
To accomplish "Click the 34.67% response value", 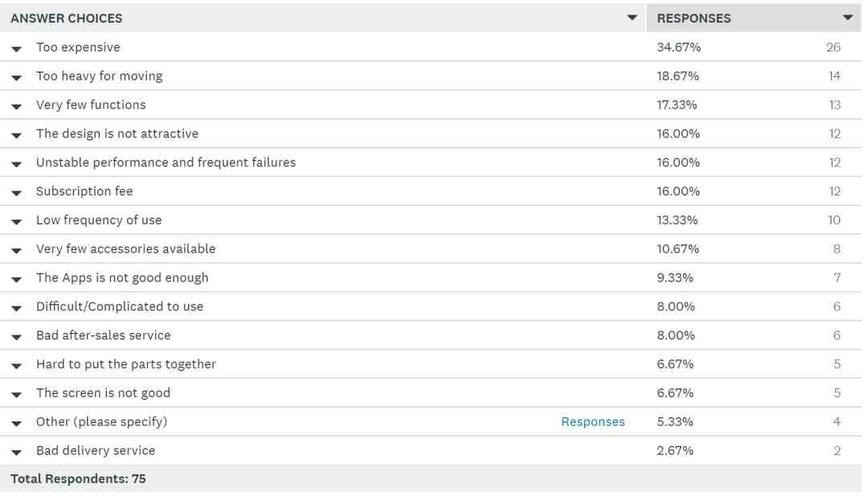I will tap(678, 47).
